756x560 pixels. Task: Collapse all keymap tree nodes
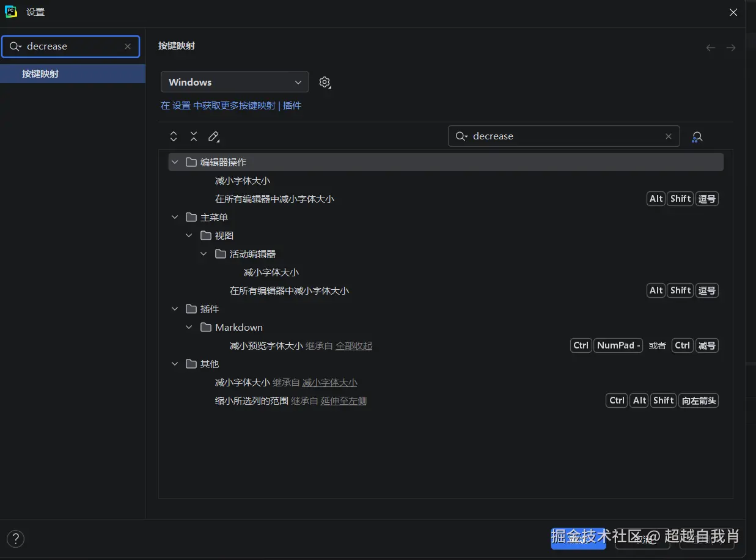click(194, 136)
